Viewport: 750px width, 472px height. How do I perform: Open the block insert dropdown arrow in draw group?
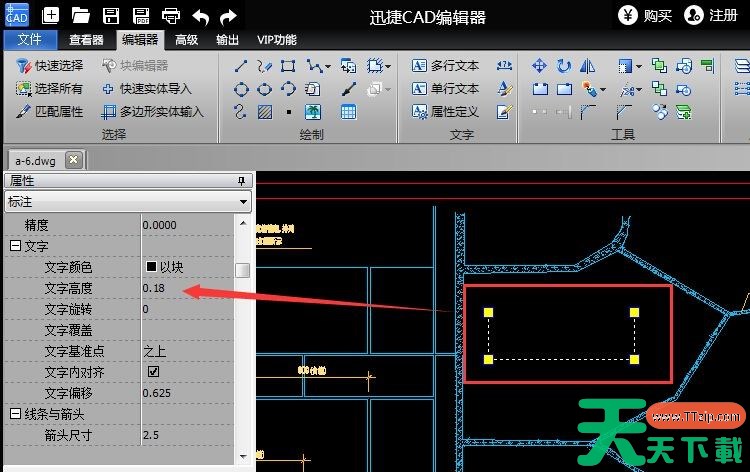[387, 66]
